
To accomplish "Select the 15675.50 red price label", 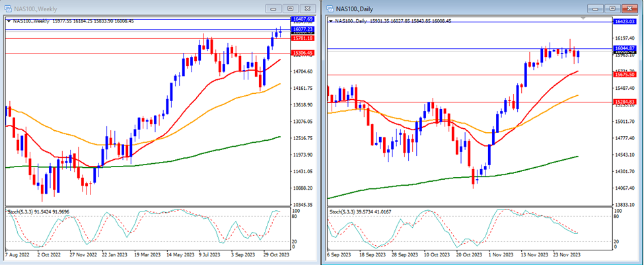I will (x=625, y=75).
